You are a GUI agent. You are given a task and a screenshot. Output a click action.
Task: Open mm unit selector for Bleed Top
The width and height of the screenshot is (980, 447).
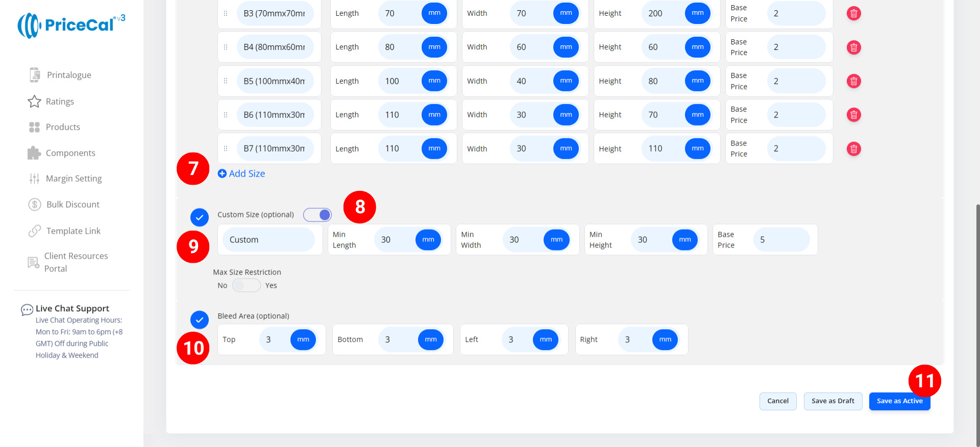(303, 340)
